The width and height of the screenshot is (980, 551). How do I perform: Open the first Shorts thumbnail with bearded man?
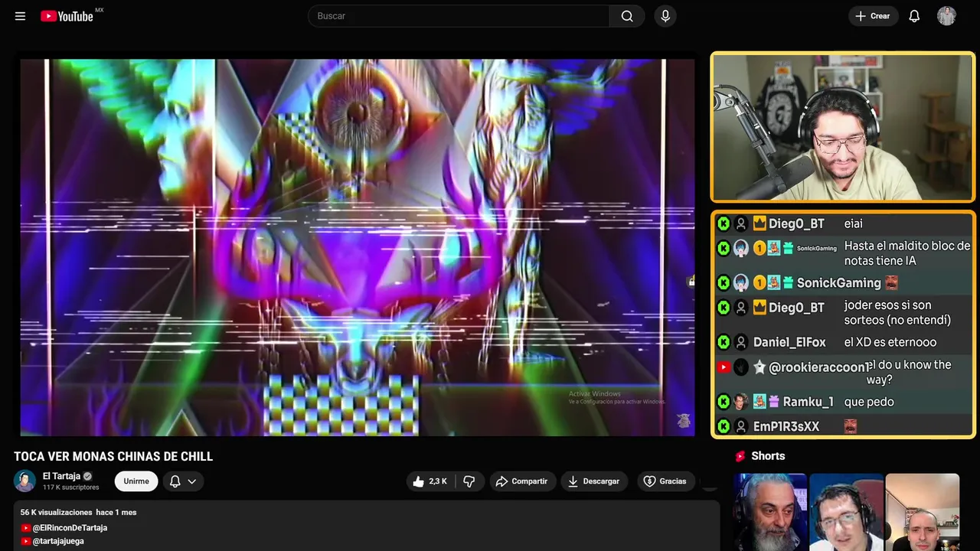(x=770, y=511)
